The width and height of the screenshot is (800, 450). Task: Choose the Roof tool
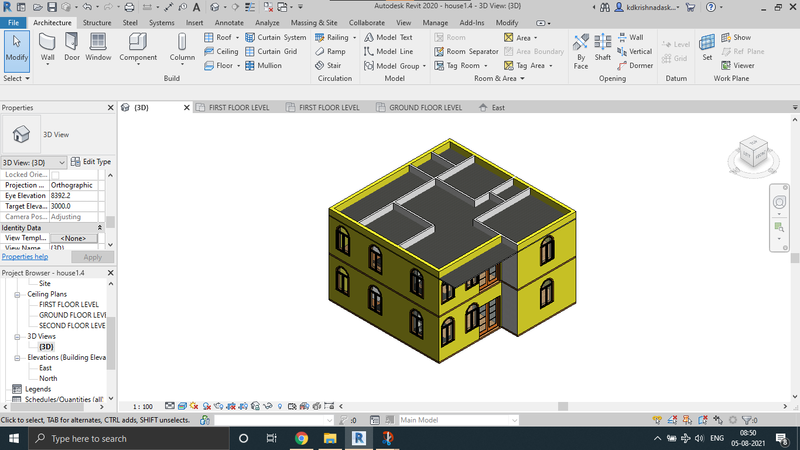pyautogui.click(x=218, y=37)
